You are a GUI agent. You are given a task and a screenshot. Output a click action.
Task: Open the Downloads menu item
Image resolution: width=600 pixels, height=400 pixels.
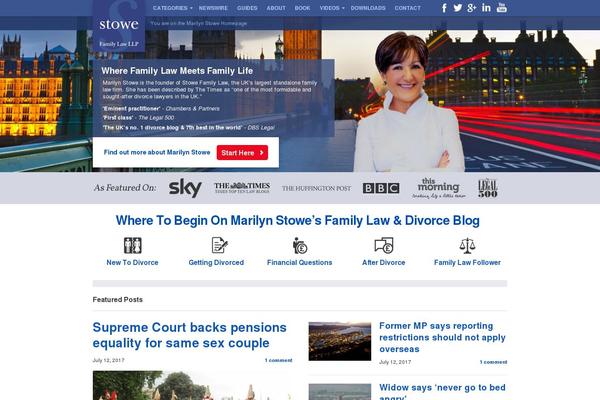coord(368,8)
